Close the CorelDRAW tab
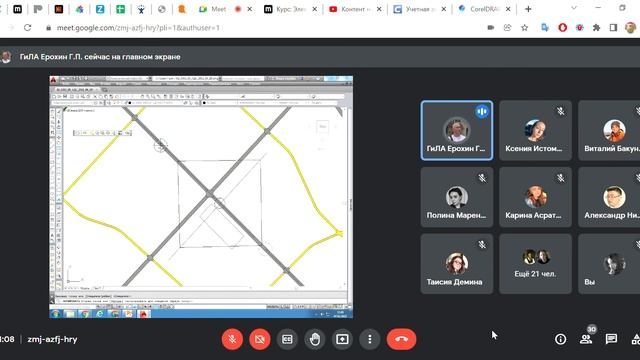The height and width of the screenshot is (360, 640). (508, 9)
